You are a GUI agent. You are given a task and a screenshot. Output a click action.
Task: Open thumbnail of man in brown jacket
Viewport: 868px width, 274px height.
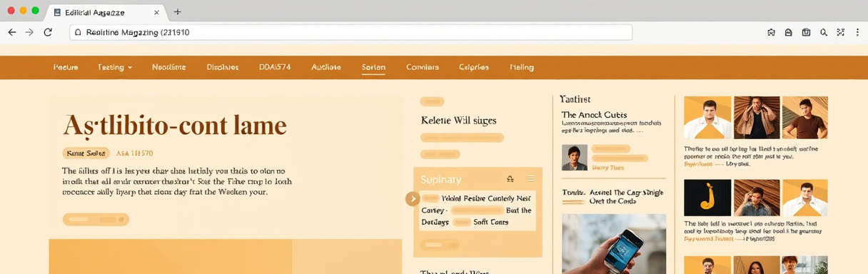click(x=756, y=118)
